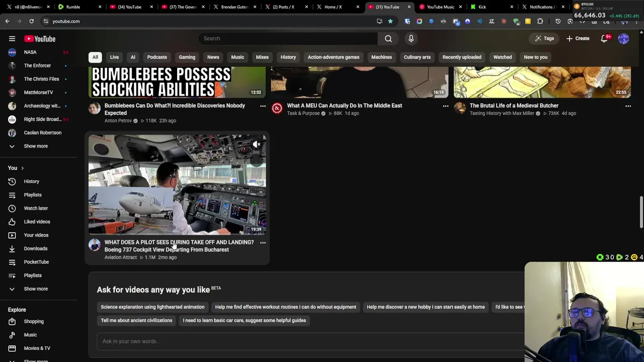The height and width of the screenshot is (362, 644).
Task: Select the Culinary arts chip
Action: pyautogui.click(x=417, y=57)
